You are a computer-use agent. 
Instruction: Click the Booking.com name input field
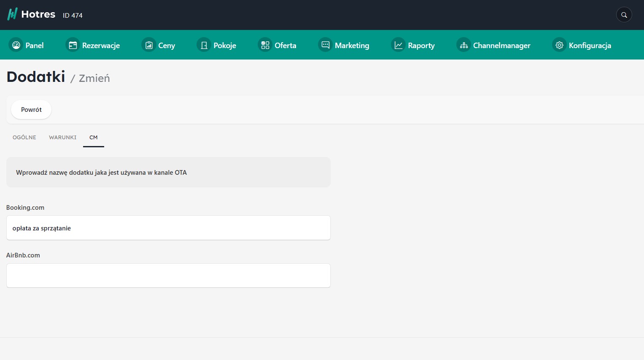pyautogui.click(x=168, y=228)
